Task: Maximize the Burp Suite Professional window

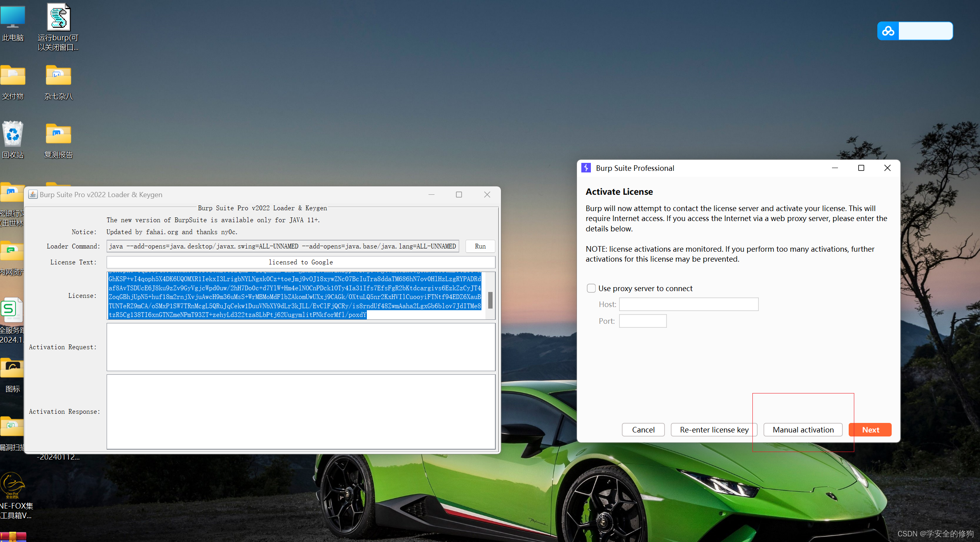Action: pos(861,168)
